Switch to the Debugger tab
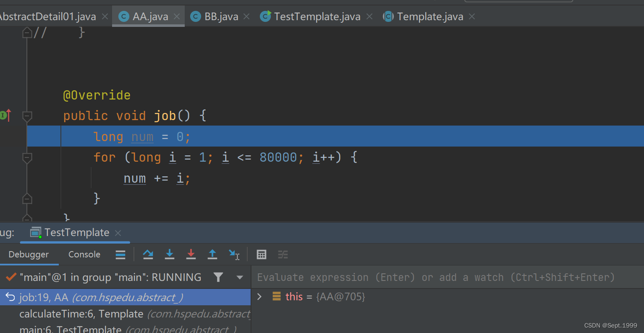644x333 pixels. pyautogui.click(x=29, y=254)
